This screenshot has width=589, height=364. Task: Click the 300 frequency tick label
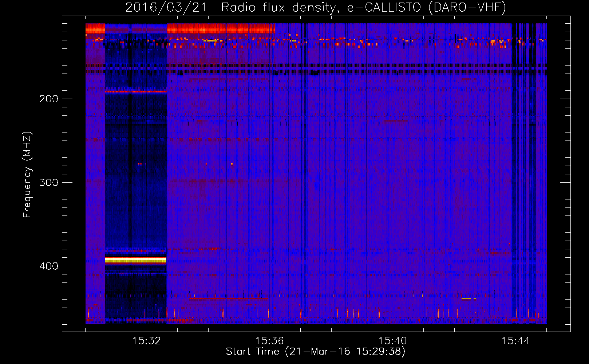coord(49,182)
